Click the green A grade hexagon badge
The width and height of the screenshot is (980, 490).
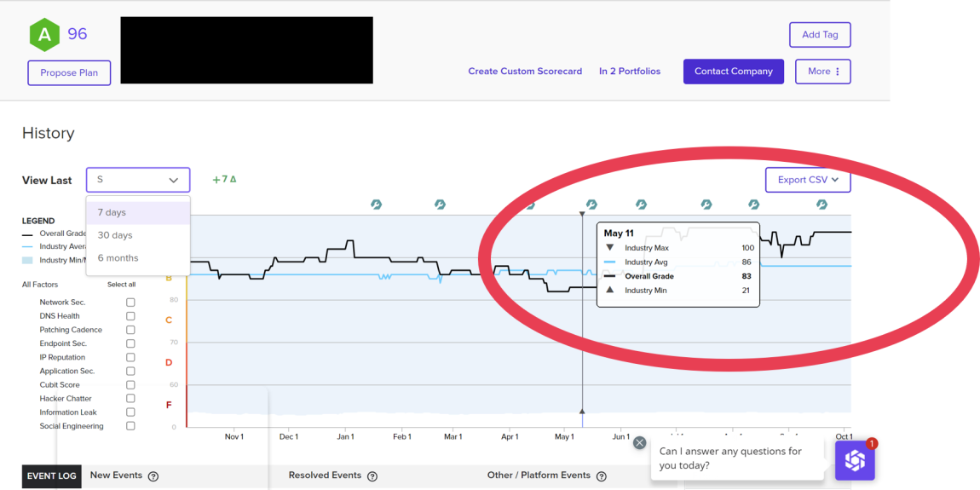(x=44, y=34)
